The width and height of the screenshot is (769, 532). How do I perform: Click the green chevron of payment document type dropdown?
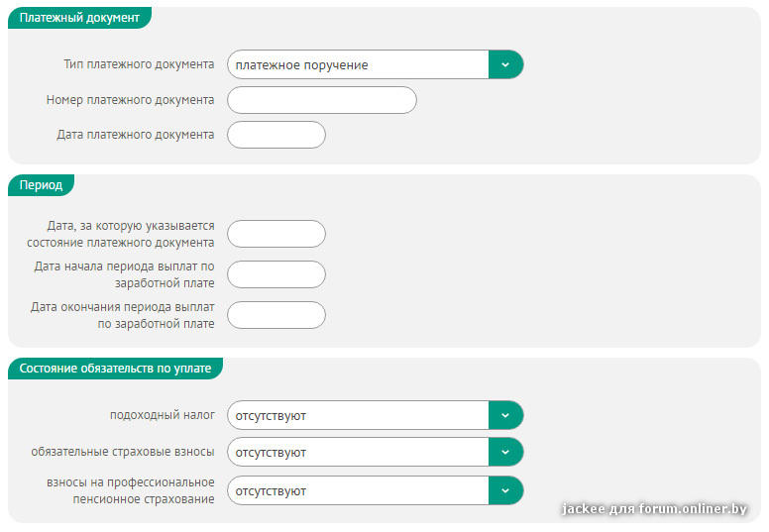pos(505,64)
